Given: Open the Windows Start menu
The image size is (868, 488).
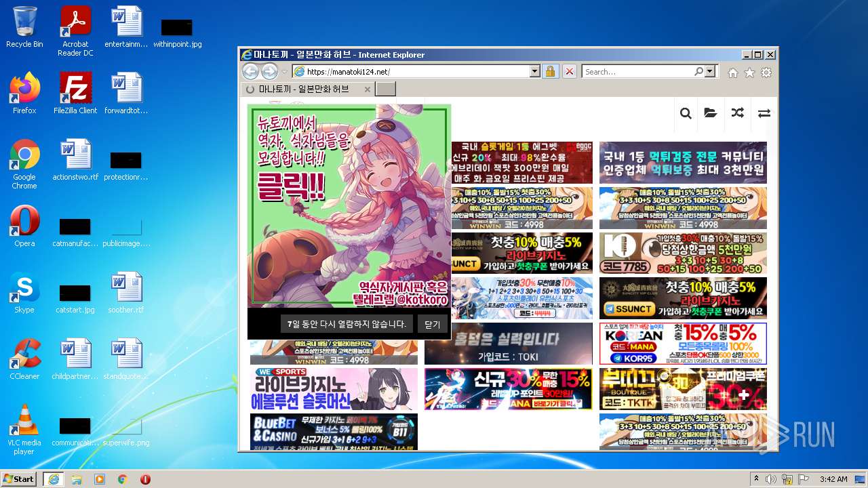Looking at the screenshot, I should (20, 479).
